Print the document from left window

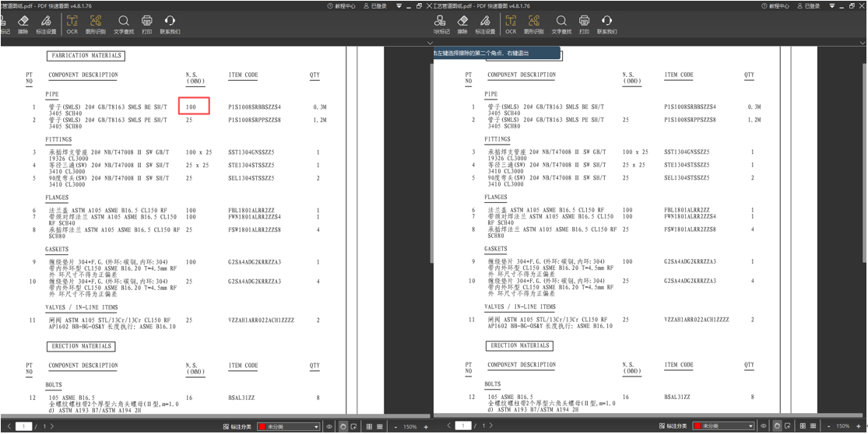pos(147,23)
